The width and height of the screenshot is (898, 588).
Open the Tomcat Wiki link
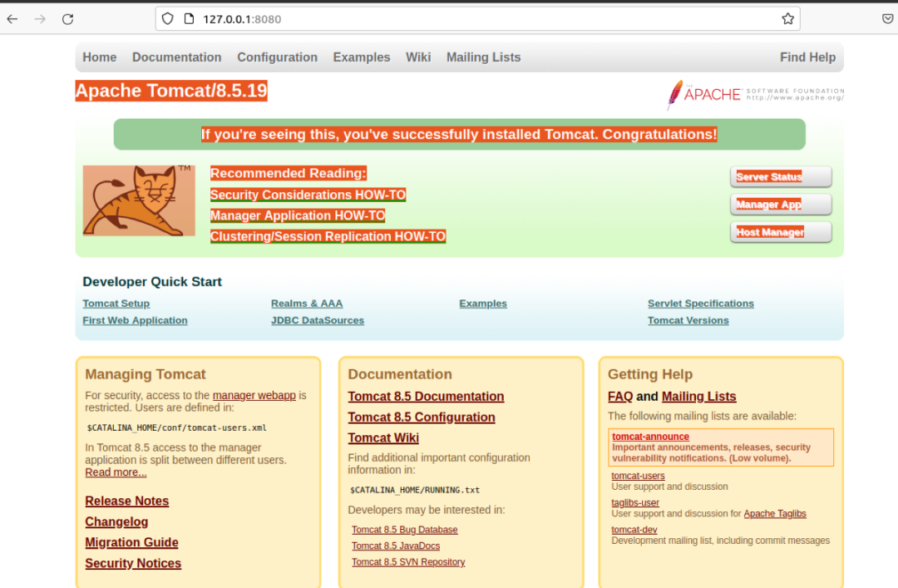click(x=383, y=437)
